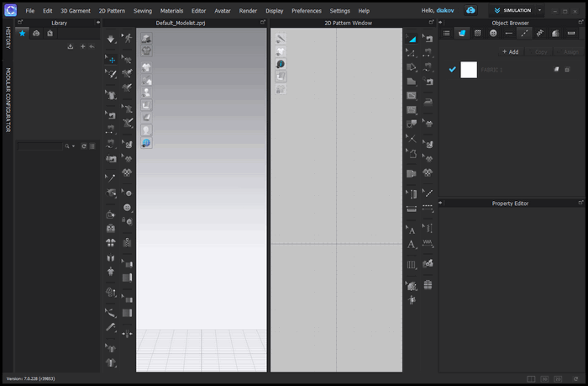Screen dimensions: 588x386
Task: Toggle the FABRIC 1 checkmark
Action: [x=452, y=70]
